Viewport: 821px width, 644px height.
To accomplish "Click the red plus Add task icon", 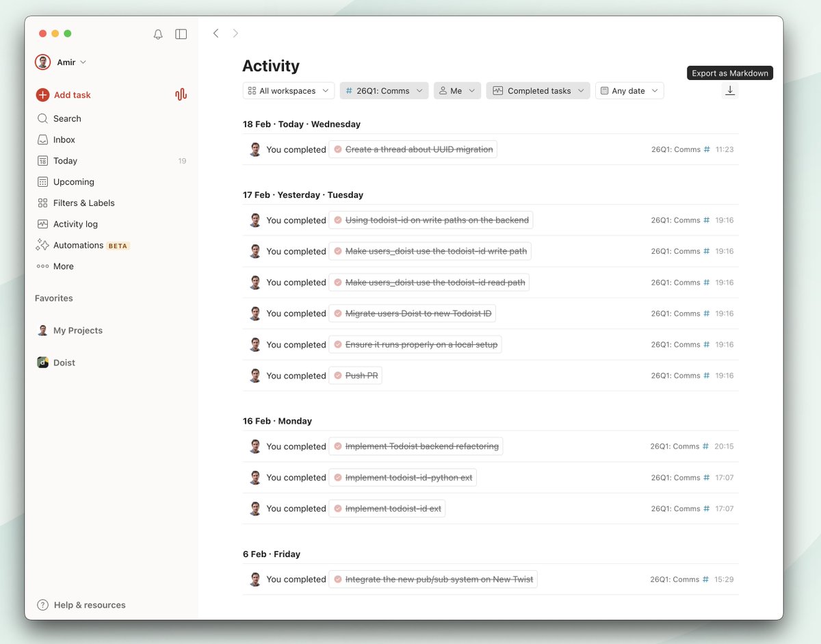I will point(43,95).
